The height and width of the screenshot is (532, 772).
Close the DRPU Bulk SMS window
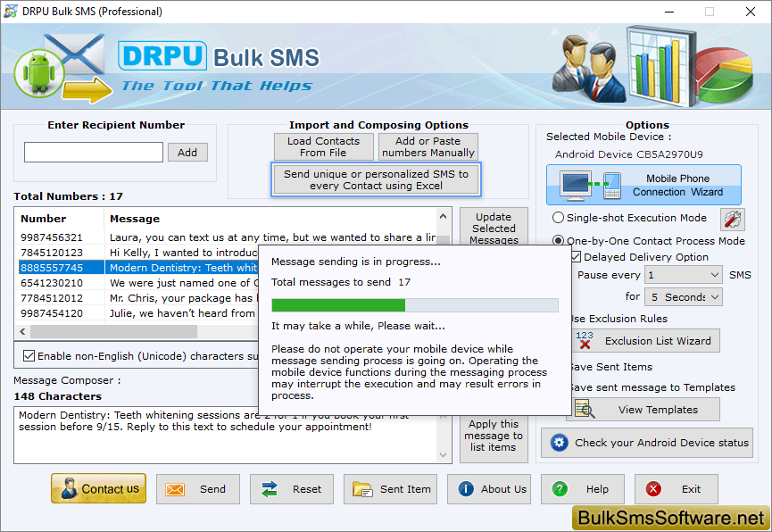[751, 12]
